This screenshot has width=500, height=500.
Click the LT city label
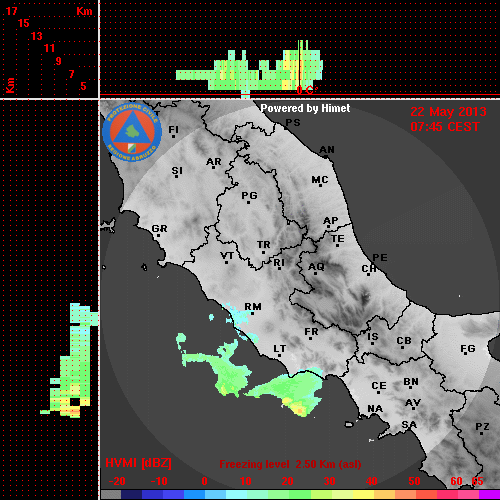tap(279, 349)
